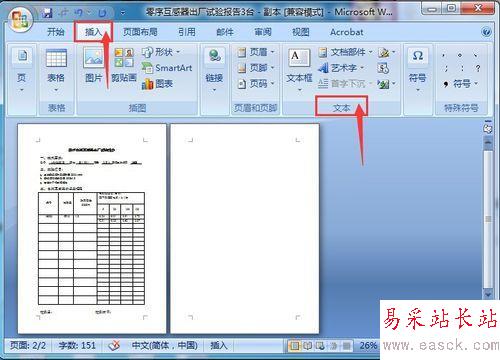Insert 剪贴画 clip art
Viewport: 500px width, 360px height.
point(124,65)
